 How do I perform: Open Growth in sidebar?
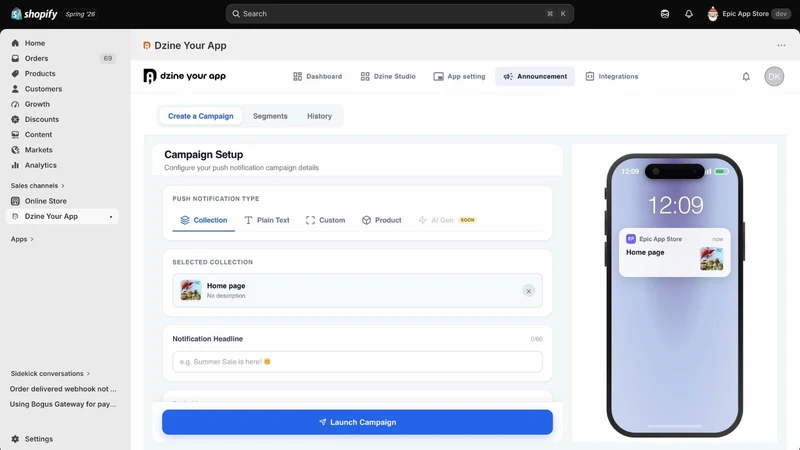(x=37, y=104)
